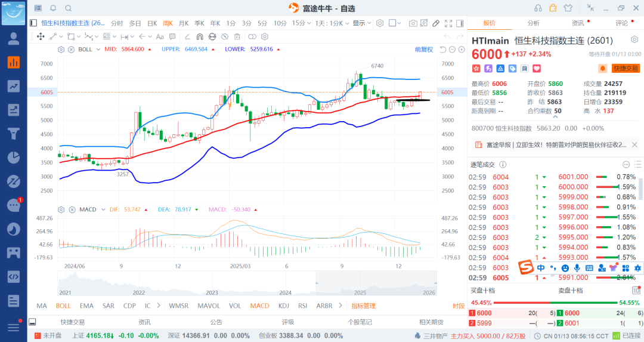Toggle the chart layout square checkbox
This screenshot has width=644, height=342.
[393, 23]
